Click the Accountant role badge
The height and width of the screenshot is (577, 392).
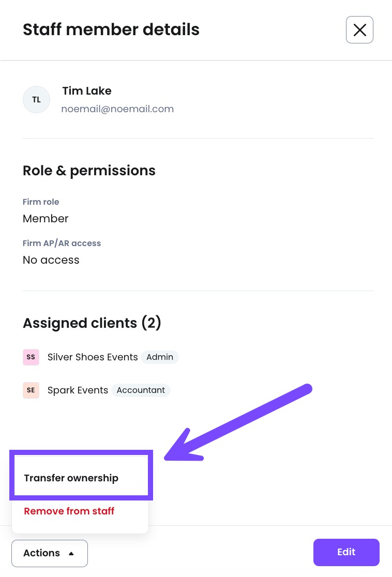[x=141, y=390]
